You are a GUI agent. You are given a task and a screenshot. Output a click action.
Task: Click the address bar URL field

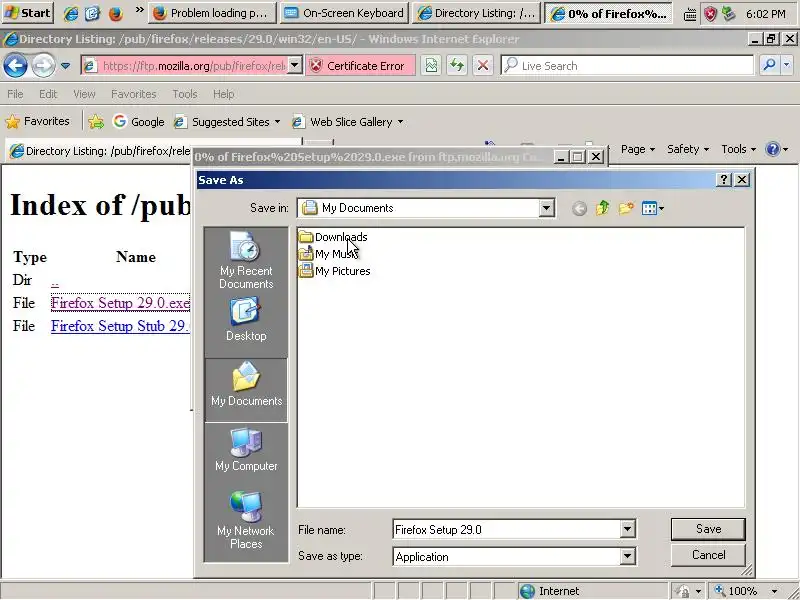pos(193,66)
